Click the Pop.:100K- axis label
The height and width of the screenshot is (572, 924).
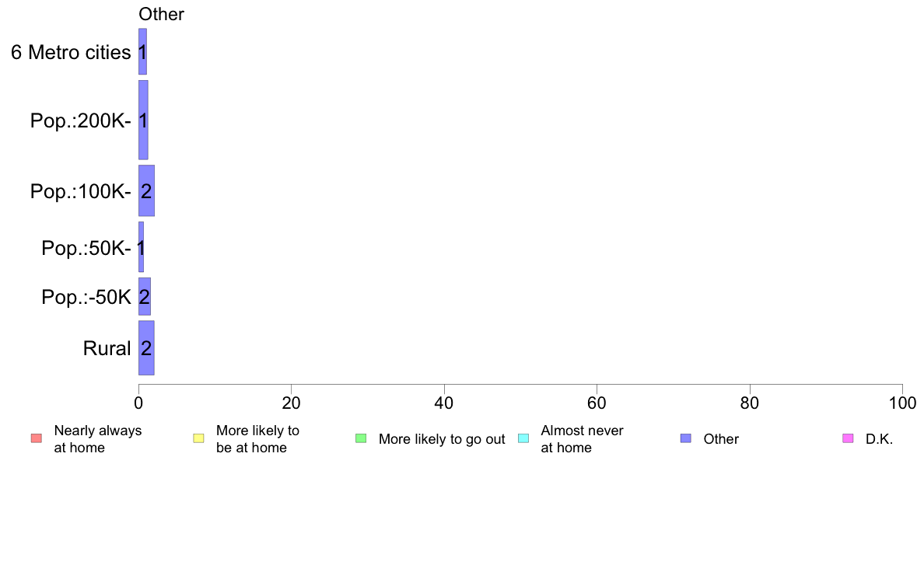coord(81,191)
